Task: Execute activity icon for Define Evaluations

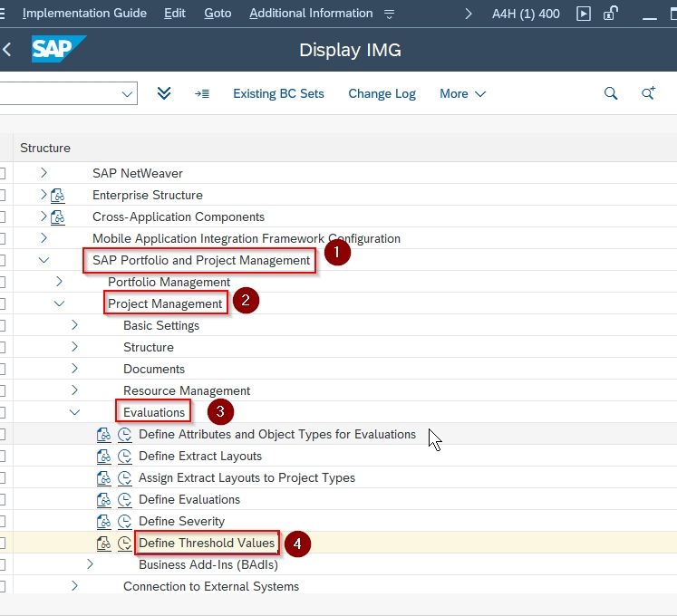Action: pyautogui.click(x=125, y=500)
